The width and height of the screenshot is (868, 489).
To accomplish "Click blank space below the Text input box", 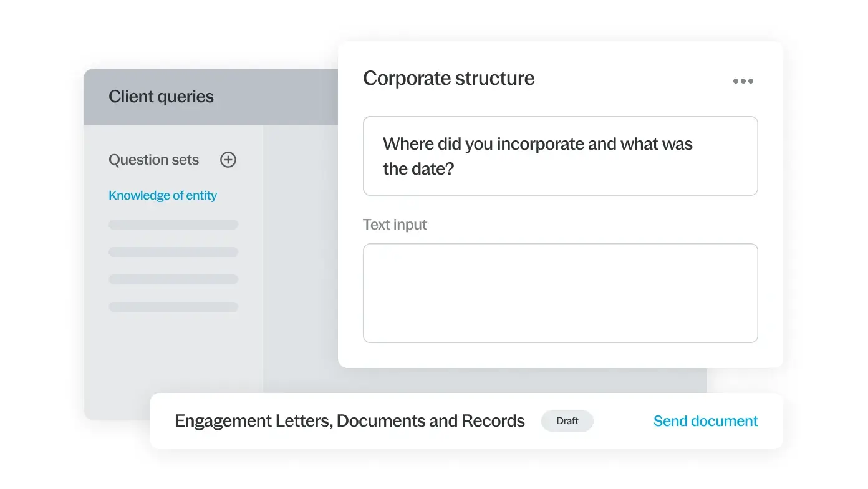I will (x=560, y=355).
